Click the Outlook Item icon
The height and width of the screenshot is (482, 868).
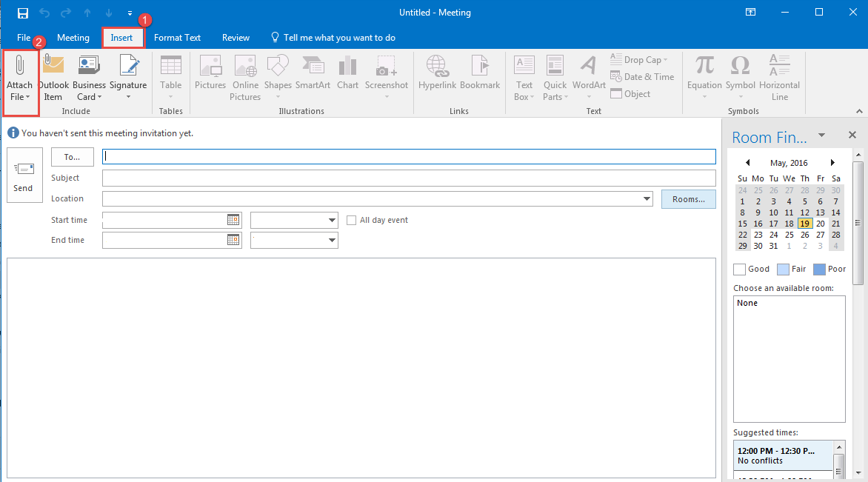[53, 67]
